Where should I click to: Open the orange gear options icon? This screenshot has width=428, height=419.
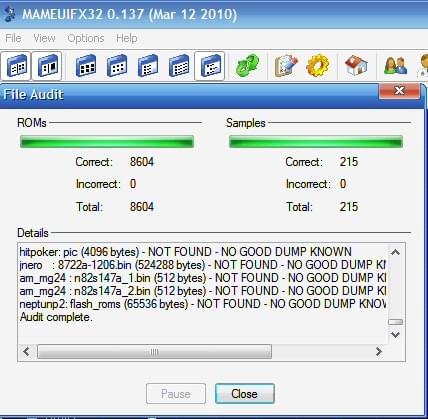click(317, 65)
